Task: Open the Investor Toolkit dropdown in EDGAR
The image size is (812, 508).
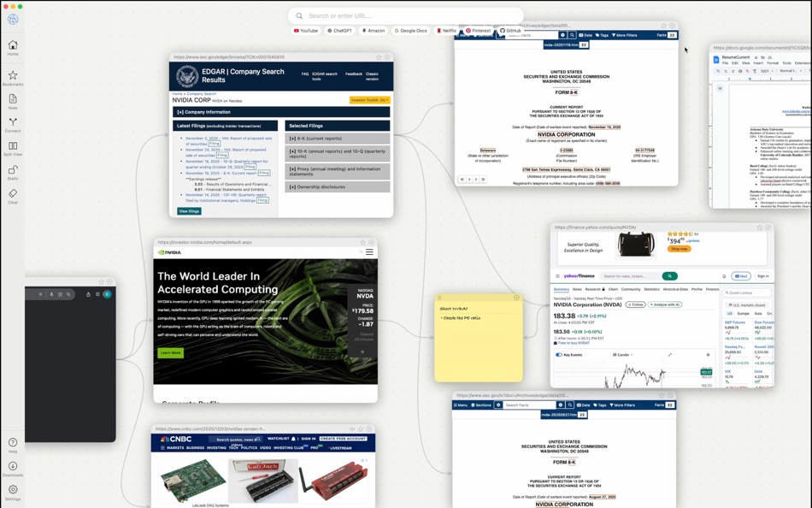Action: pos(370,100)
